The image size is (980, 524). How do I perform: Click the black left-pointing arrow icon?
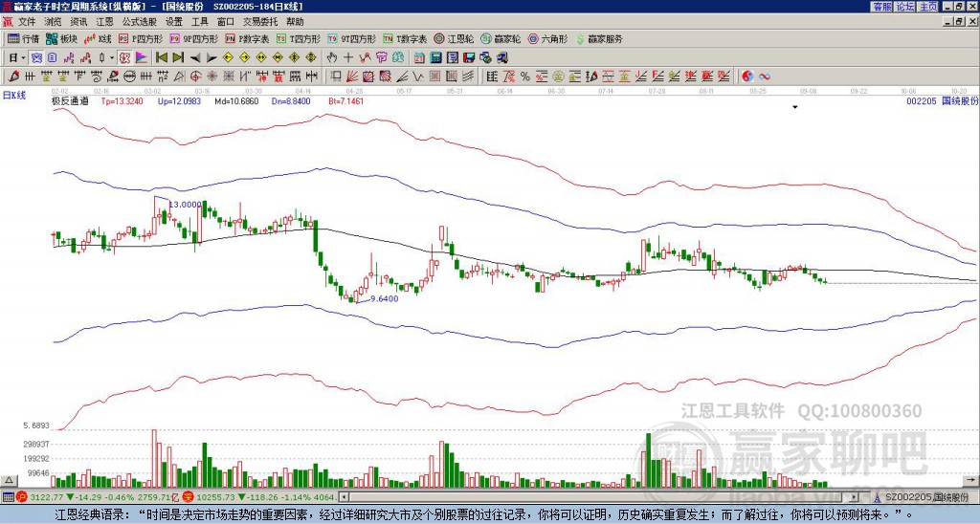point(195,58)
